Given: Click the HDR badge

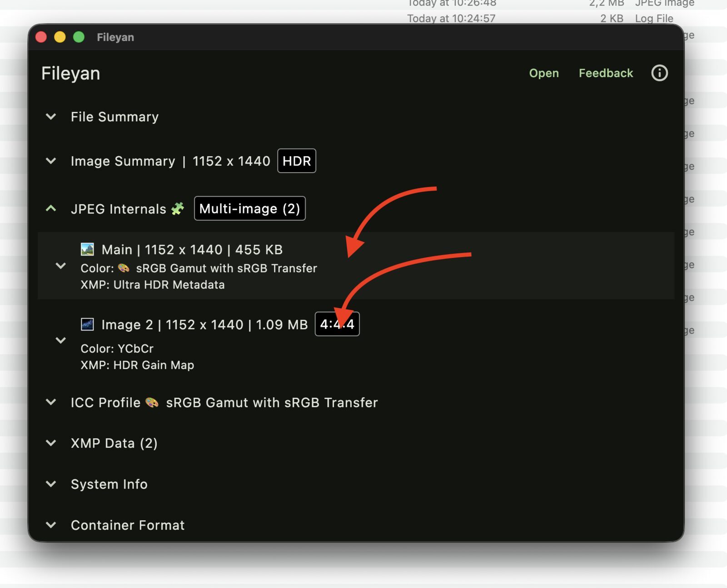Looking at the screenshot, I should (297, 161).
